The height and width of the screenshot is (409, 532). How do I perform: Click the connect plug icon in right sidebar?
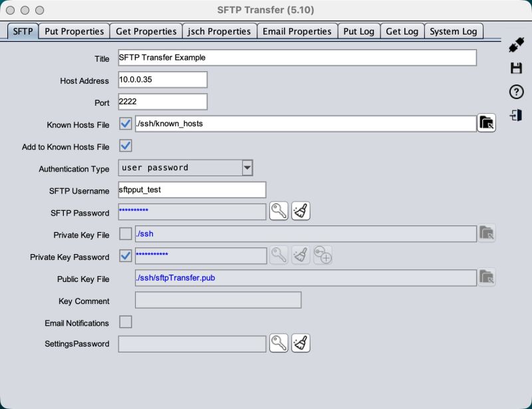click(x=516, y=46)
